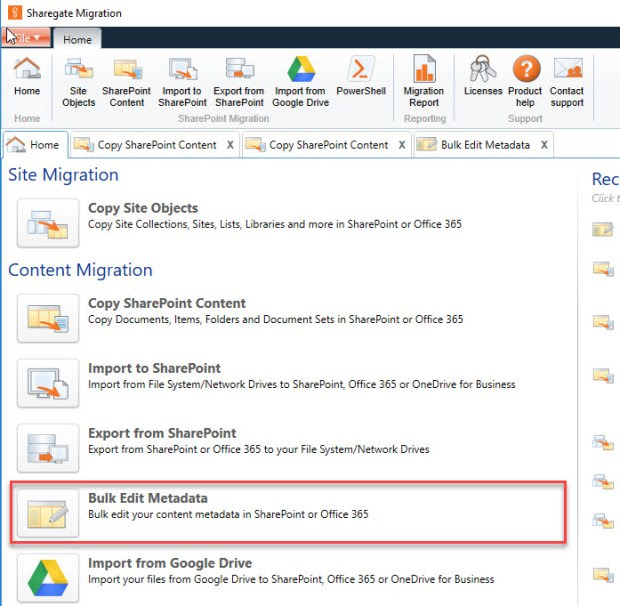Open the Migration Report
Image resolution: width=620 pixels, height=606 pixels.
point(423,82)
